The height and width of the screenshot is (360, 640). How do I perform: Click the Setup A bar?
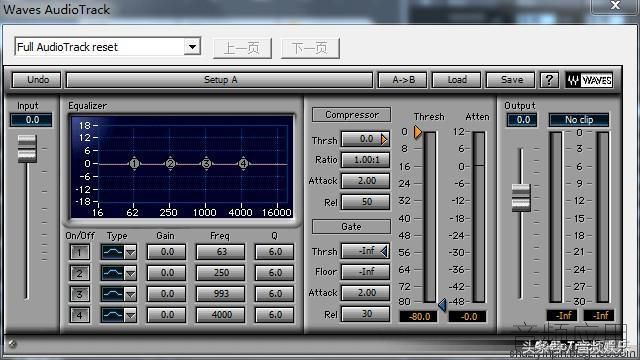point(220,80)
